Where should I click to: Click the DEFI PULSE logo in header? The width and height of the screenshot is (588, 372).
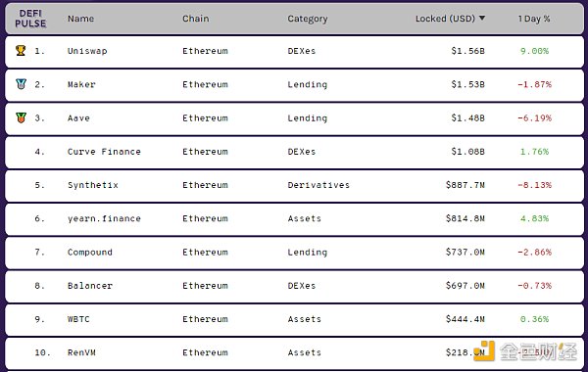[x=30, y=19]
